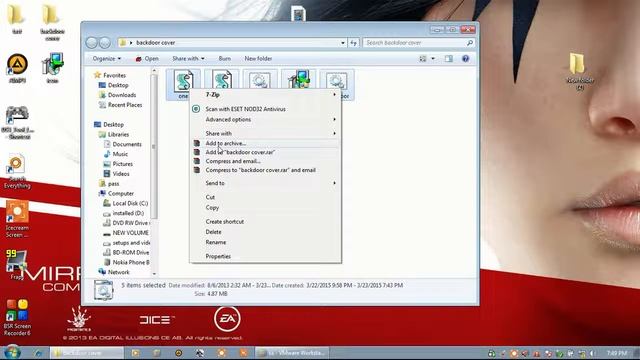Open Properties from the context menu
The width and height of the screenshot is (640, 360).
click(x=265, y=256)
